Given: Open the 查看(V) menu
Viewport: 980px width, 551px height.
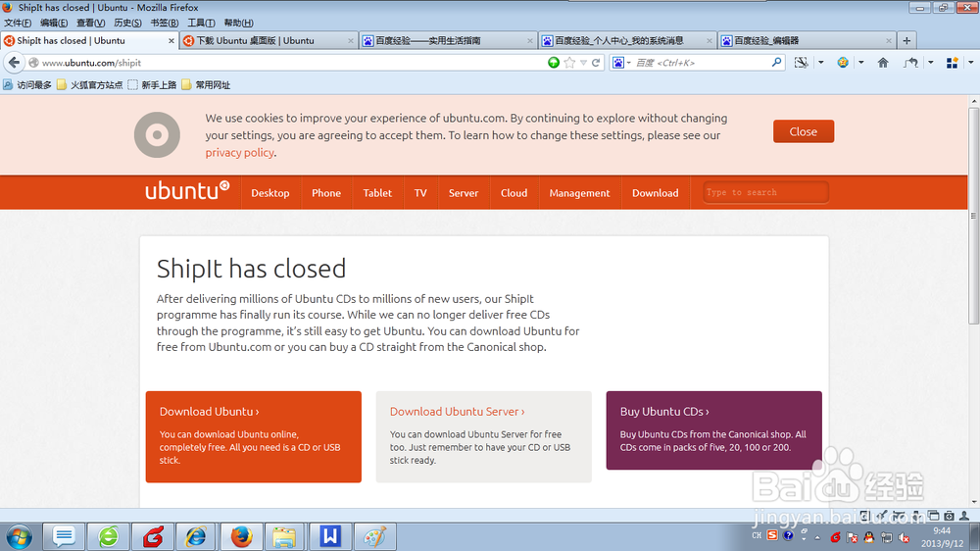Looking at the screenshot, I should pos(90,23).
